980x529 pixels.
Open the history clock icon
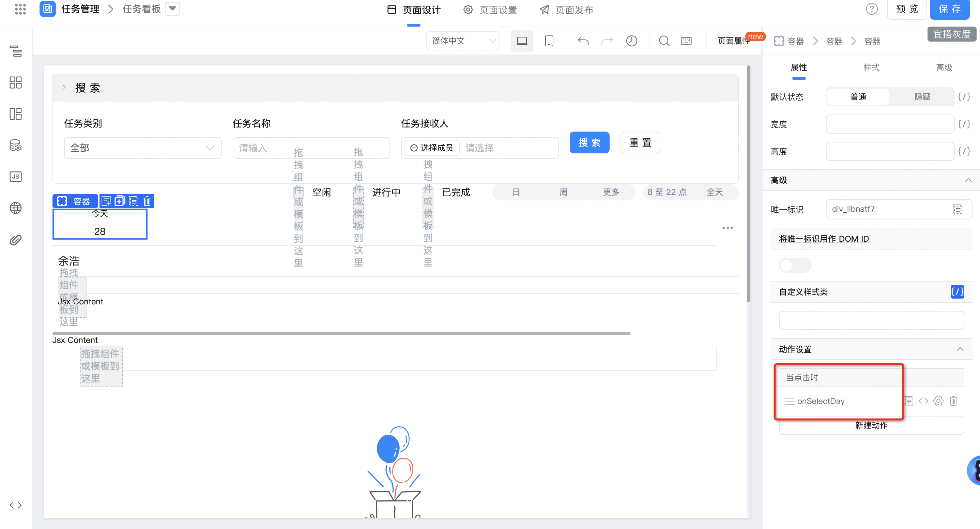pos(631,41)
